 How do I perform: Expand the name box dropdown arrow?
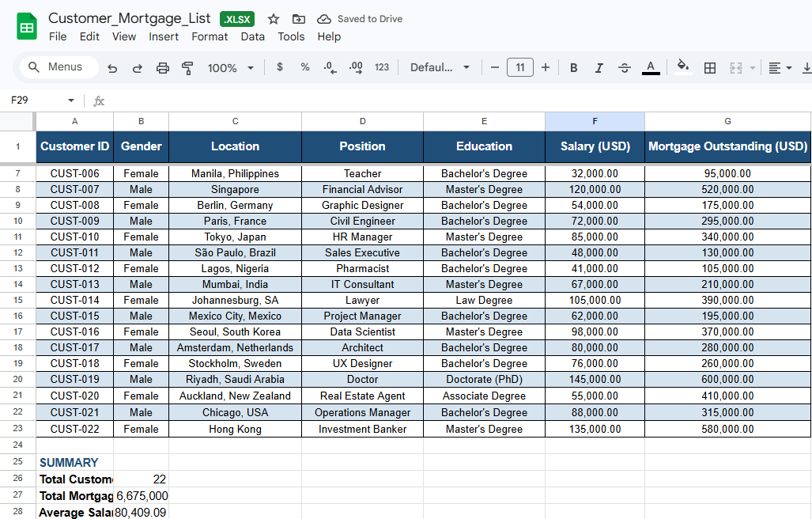click(x=71, y=100)
